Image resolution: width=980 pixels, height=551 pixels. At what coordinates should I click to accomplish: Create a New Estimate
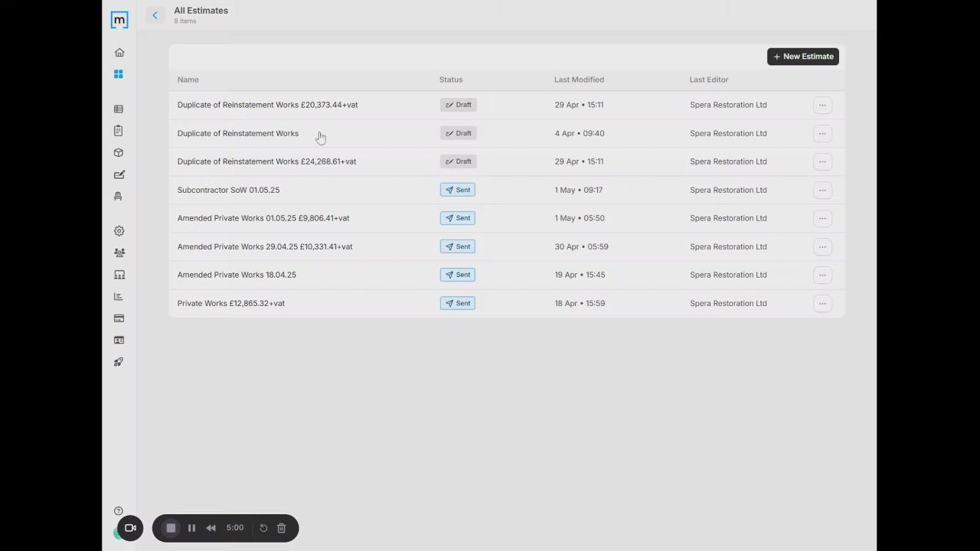coord(803,57)
